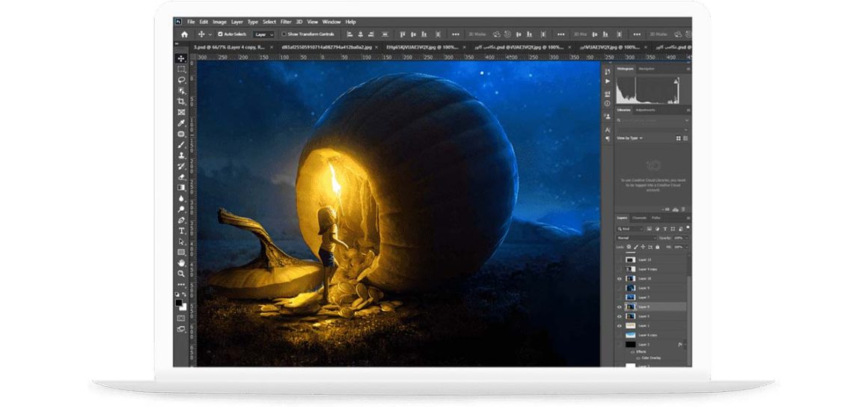Screen dimensions: 868x407
Task: Pick the Eyedropper tool
Action: [181, 123]
